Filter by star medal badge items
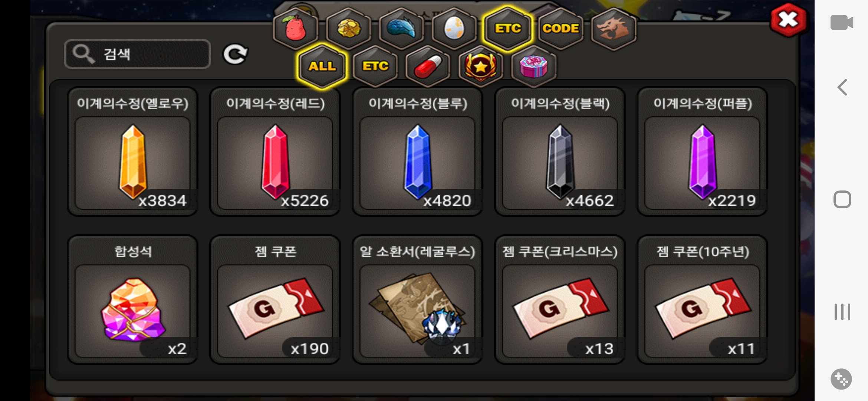Screen dimensions: 868x401 coord(481,66)
